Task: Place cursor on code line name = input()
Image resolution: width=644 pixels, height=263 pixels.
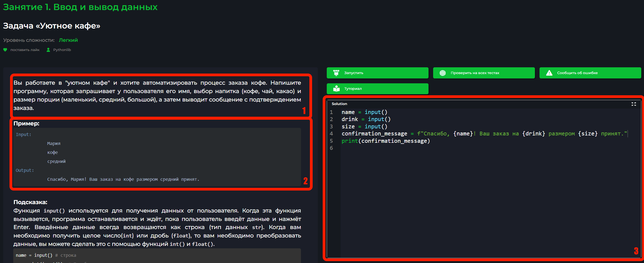Action: click(x=364, y=112)
